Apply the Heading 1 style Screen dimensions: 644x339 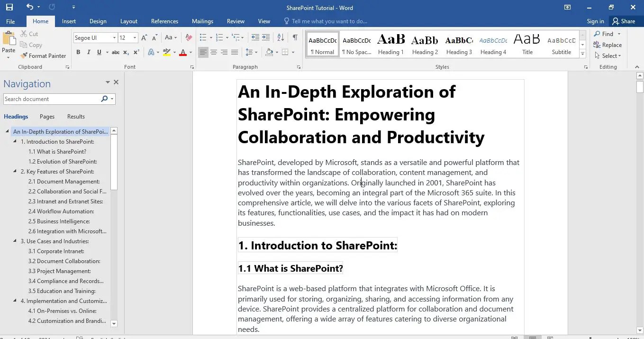pos(390,45)
